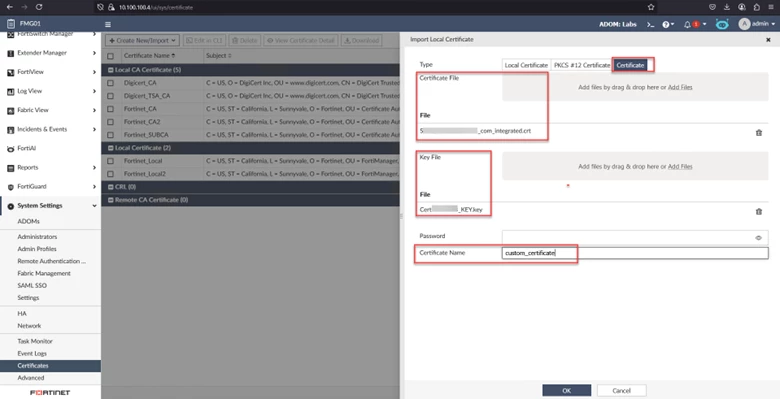Screen dimensions: 780x399
Task: Click the Fabric View sidebar icon
Action: tap(10, 110)
